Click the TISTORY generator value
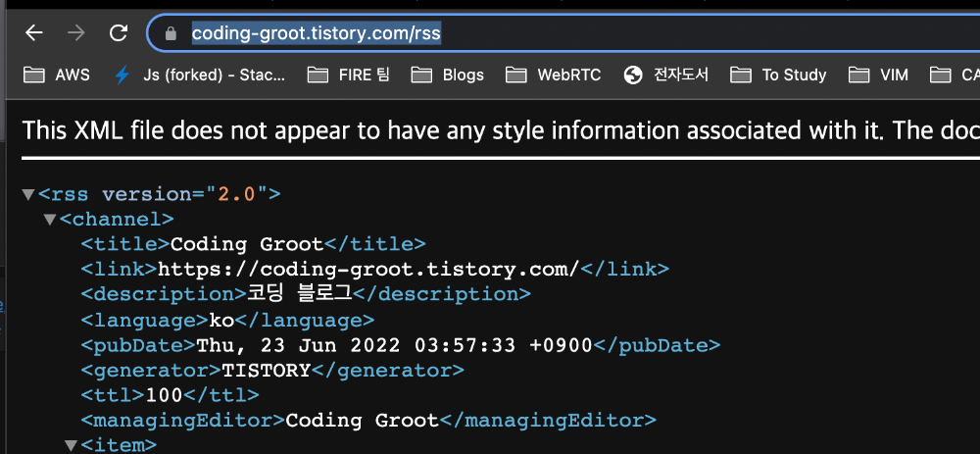The width and height of the screenshot is (980, 454). click(x=267, y=371)
